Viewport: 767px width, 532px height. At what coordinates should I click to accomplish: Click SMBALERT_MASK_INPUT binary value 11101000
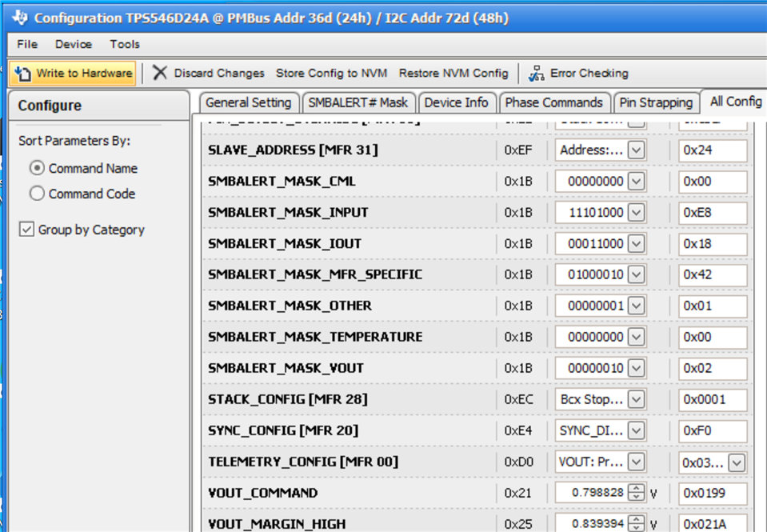point(595,213)
